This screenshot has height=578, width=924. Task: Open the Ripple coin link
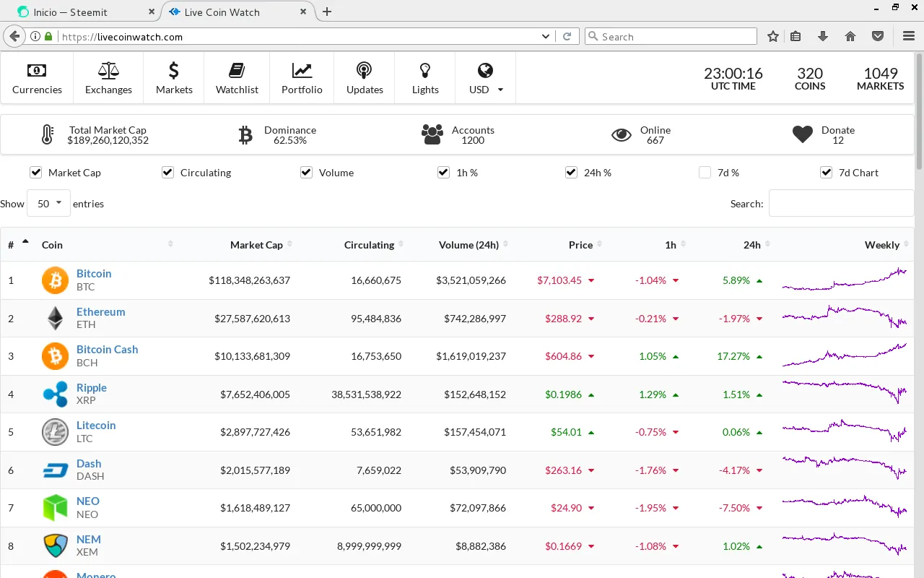tap(92, 388)
